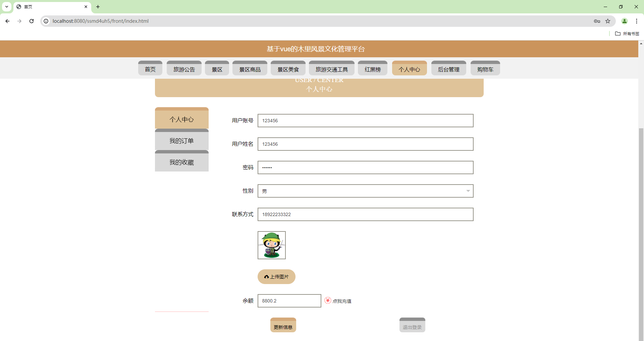Open saved passwords key icon
Viewport: 644px width, 341px height.
tap(597, 21)
